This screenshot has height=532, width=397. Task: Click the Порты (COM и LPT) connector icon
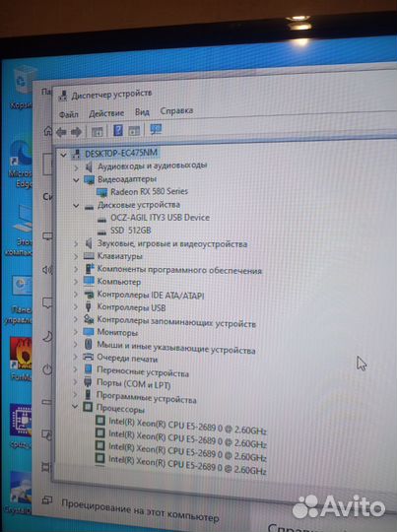88,382
